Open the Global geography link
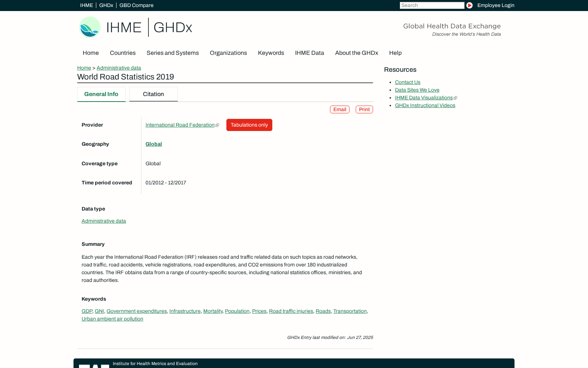 [154, 144]
